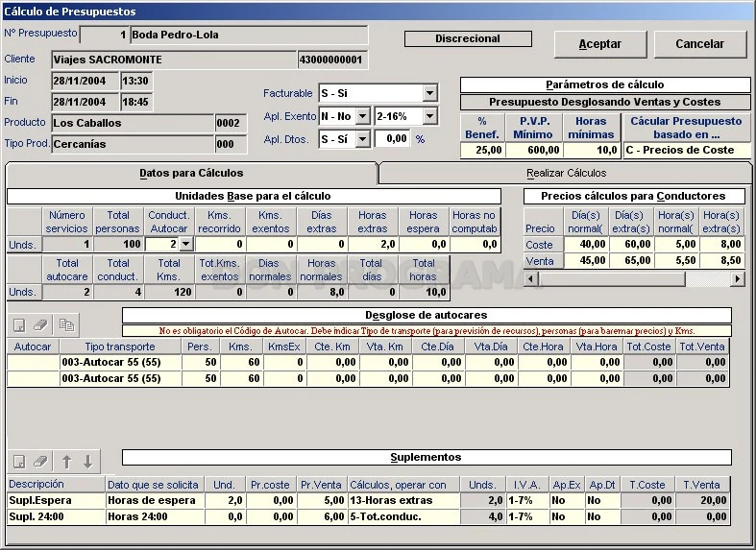Click the first 003-Autocar 55 (55) row

tap(368, 362)
